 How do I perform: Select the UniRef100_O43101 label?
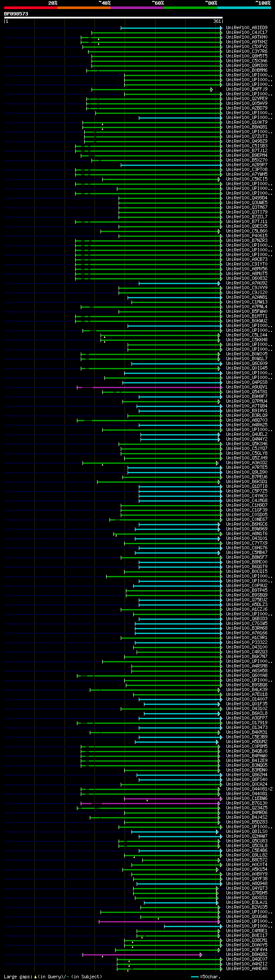(x=247, y=539)
